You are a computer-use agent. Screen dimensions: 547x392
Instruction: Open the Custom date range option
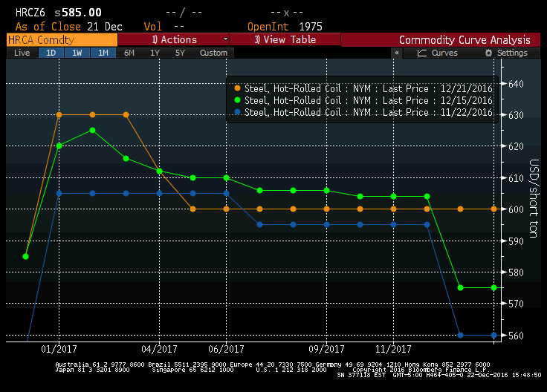tap(213, 53)
